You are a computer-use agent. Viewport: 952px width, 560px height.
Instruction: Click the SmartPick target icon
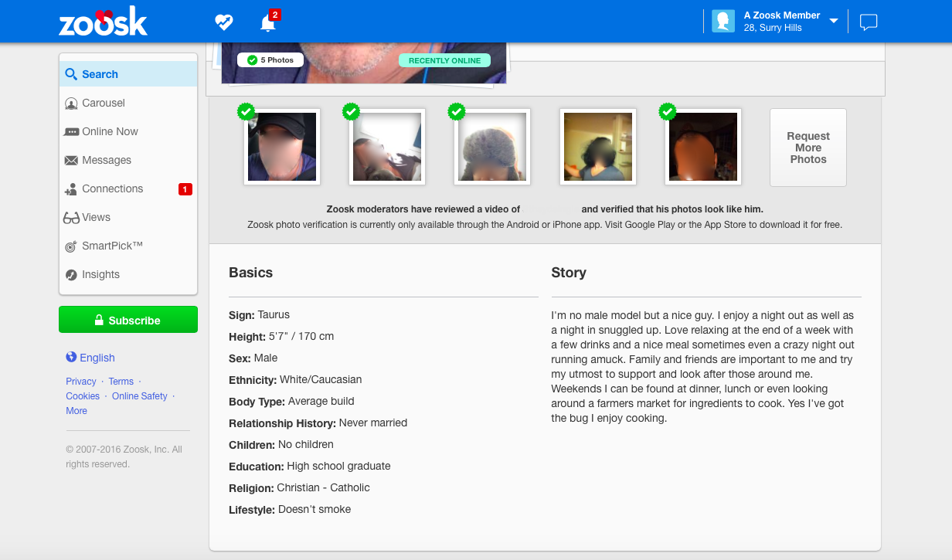(x=71, y=246)
